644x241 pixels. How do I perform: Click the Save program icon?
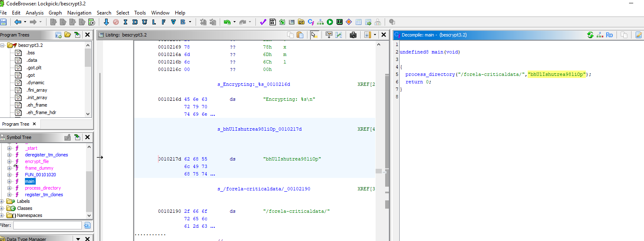pyautogui.click(x=3, y=22)
